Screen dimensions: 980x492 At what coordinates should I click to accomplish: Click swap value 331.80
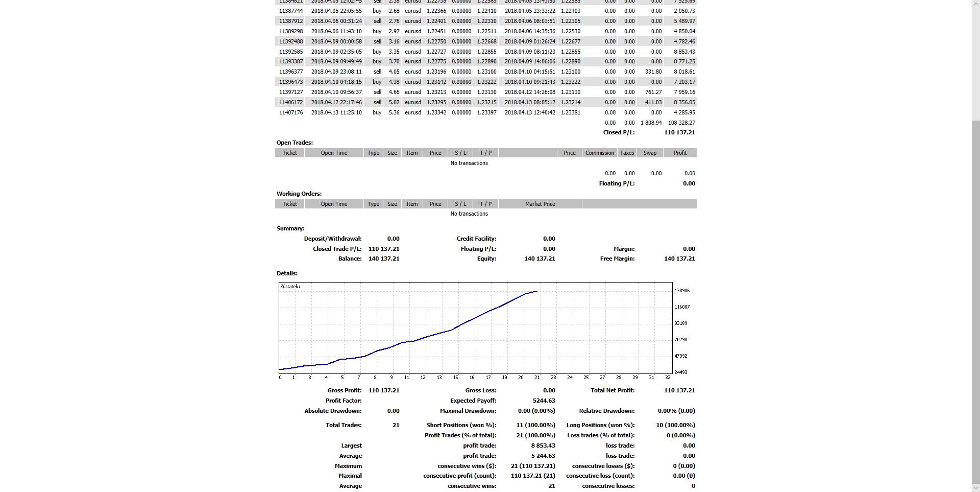pyautogui.click(x=653, y=72)
